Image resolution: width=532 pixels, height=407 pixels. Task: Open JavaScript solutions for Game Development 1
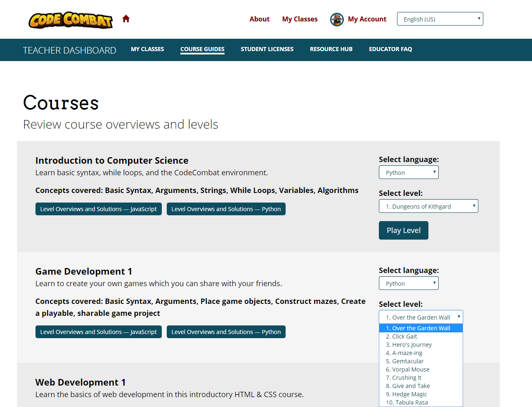[x=99, y=332]
